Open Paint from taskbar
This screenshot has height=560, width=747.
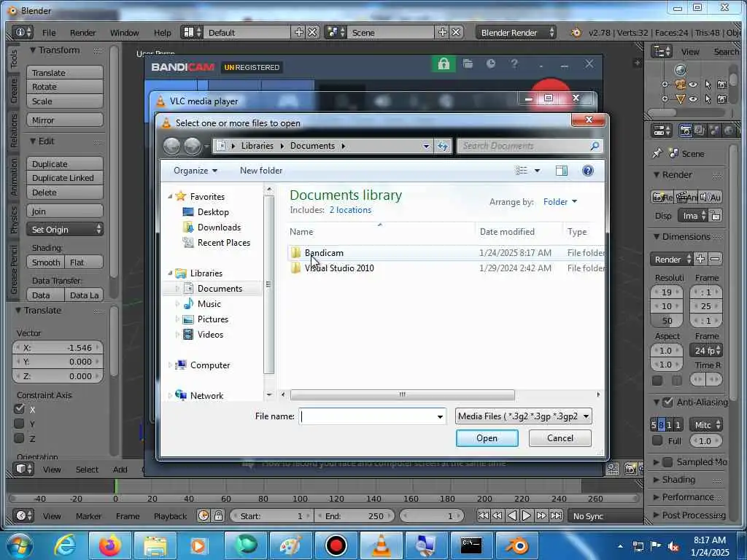tap(290, 545)
